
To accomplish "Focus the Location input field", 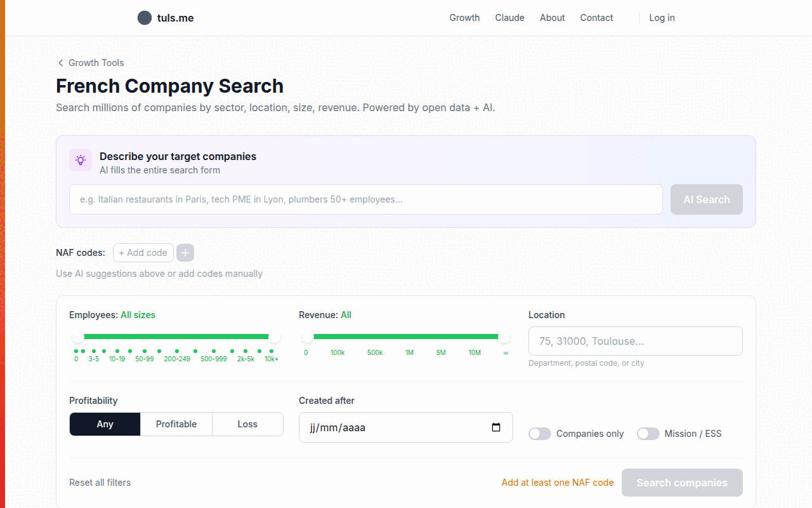I will (x=635, y=341).
